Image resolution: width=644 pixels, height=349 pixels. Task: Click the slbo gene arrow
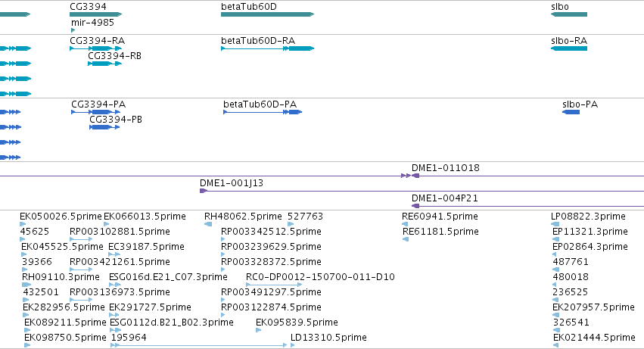tap(569, 14)
